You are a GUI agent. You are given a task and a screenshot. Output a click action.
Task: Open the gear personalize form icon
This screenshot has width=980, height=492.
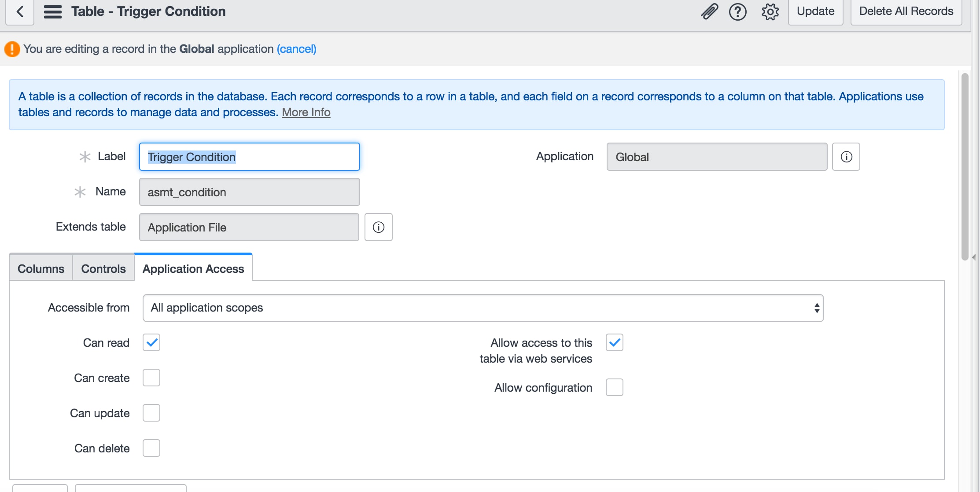pos(770,11)
